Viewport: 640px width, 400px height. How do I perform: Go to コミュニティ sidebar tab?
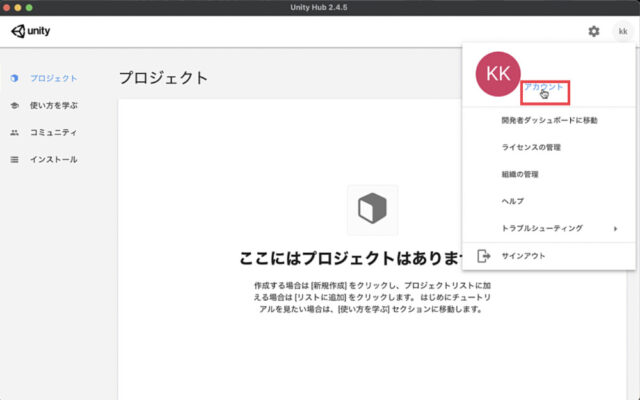tap(53, 132)
